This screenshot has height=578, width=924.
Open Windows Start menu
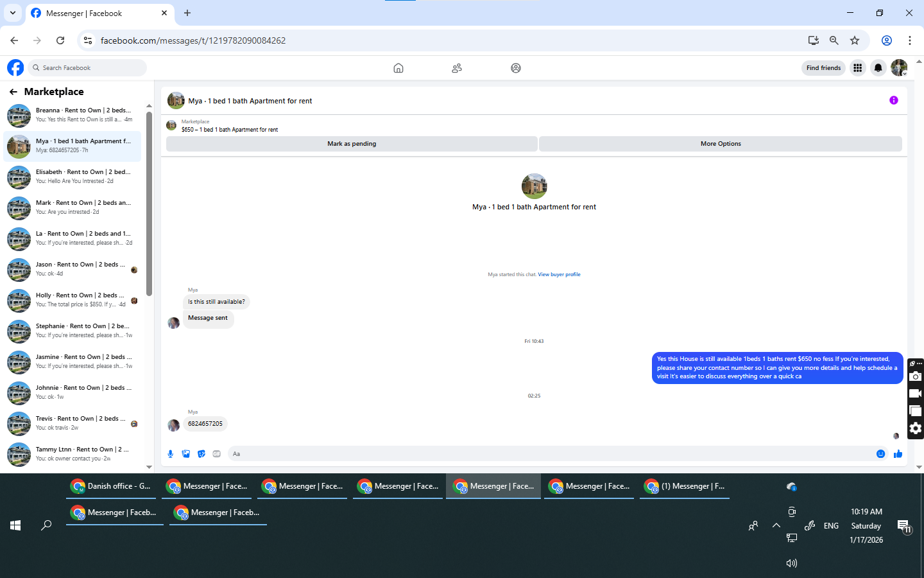click(15, 525)
